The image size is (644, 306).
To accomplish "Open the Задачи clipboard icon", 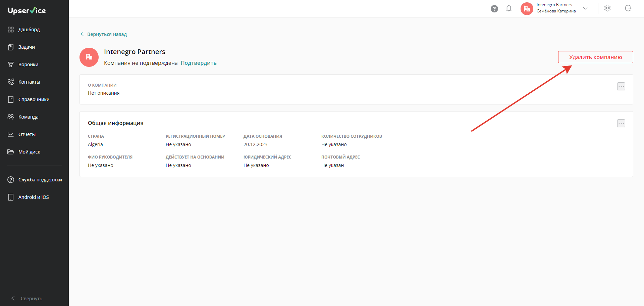I will click(x=11, y=47).
